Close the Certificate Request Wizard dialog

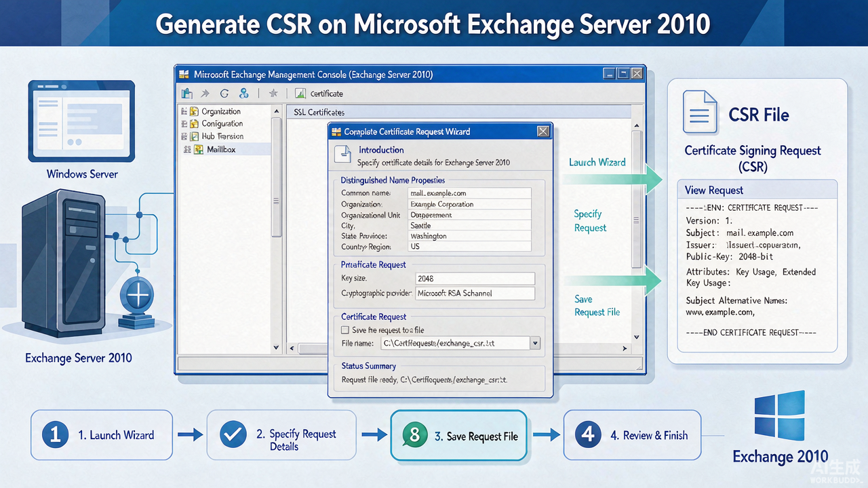tap(542, 131)
